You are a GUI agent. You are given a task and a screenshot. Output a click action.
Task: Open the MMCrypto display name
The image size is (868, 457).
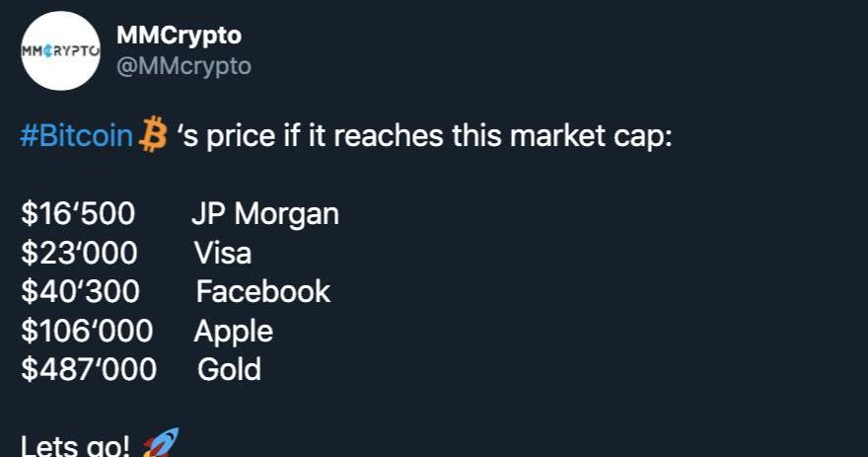pyautogui.click(x=179, y=35)
